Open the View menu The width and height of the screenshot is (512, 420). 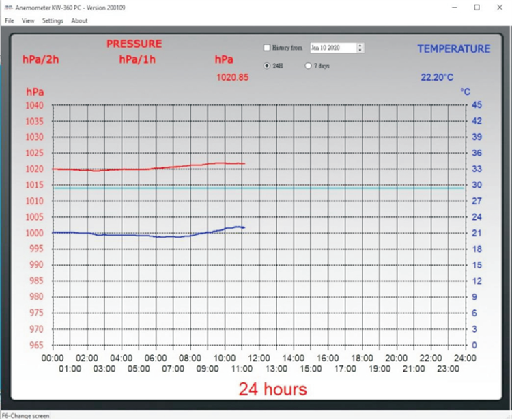28,20
